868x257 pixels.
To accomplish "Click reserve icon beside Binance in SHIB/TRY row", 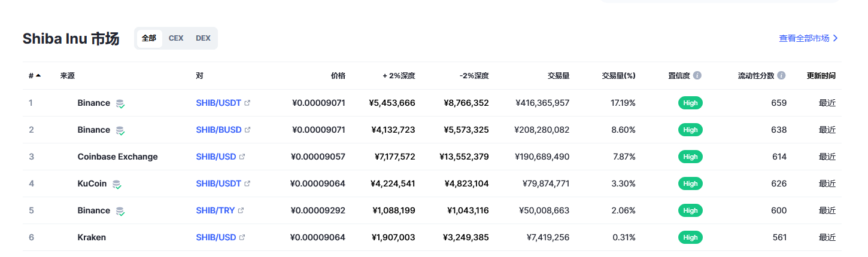I will tap(120, 211).
